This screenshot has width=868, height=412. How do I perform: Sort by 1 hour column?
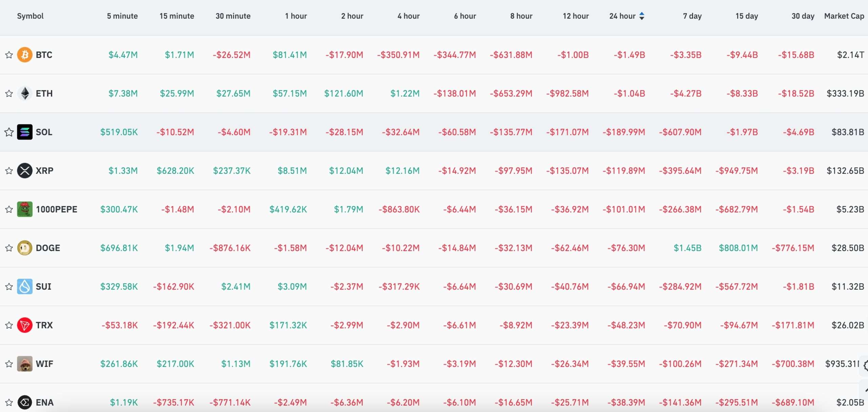pyautogui.click(x=296, y=16)
